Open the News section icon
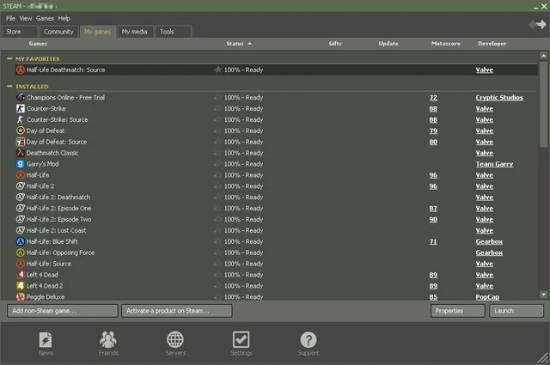The height and width of the screenshot is (365, 550). tap(46, 340)
